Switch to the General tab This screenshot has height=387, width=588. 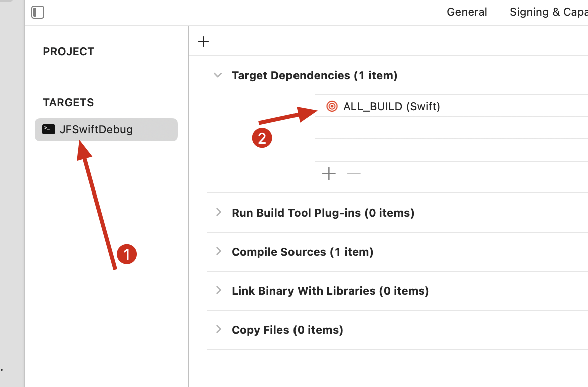467,12
